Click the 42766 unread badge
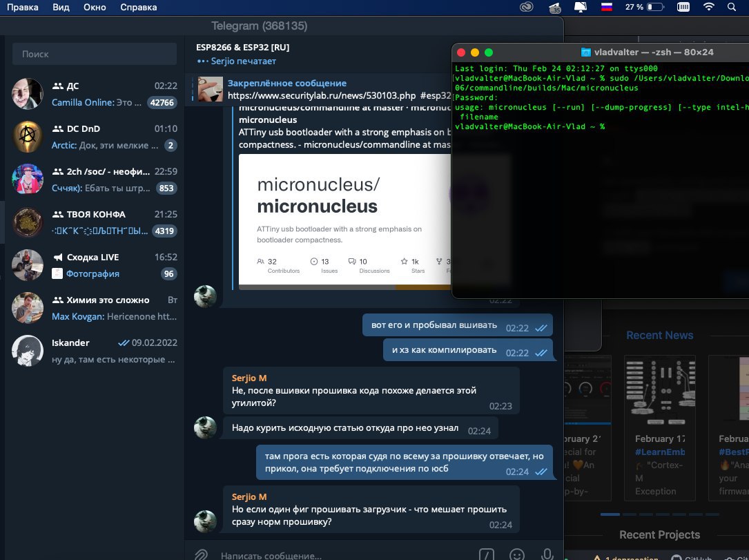 162,102
